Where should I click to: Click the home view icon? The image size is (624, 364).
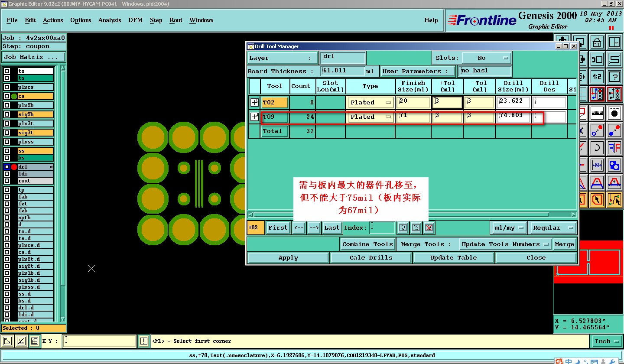597,42
